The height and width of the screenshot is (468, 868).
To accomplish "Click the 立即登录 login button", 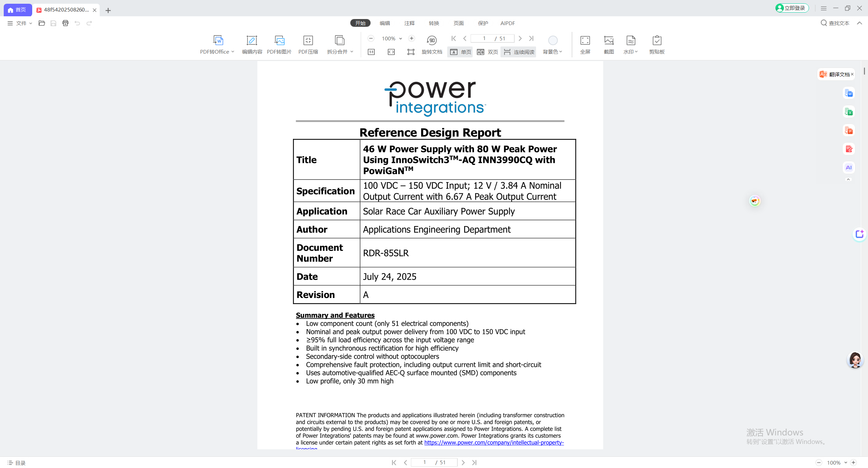I will [x=792, y=8].
